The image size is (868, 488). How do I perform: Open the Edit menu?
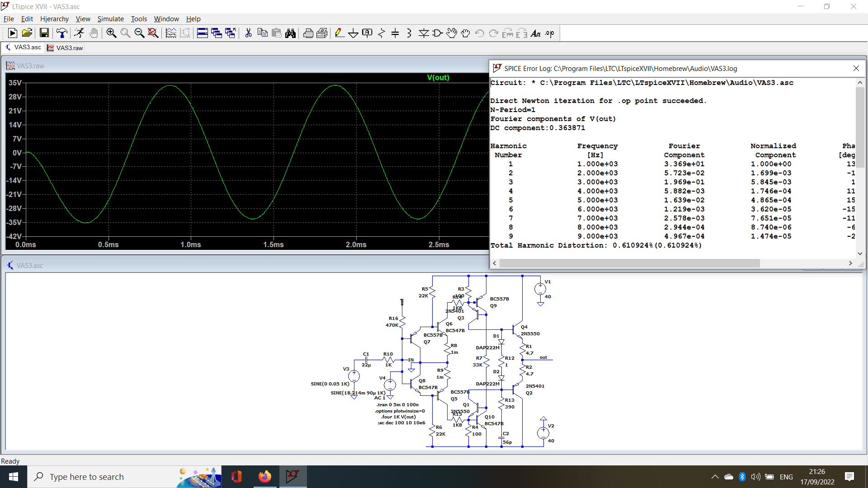tap(27, 19)
